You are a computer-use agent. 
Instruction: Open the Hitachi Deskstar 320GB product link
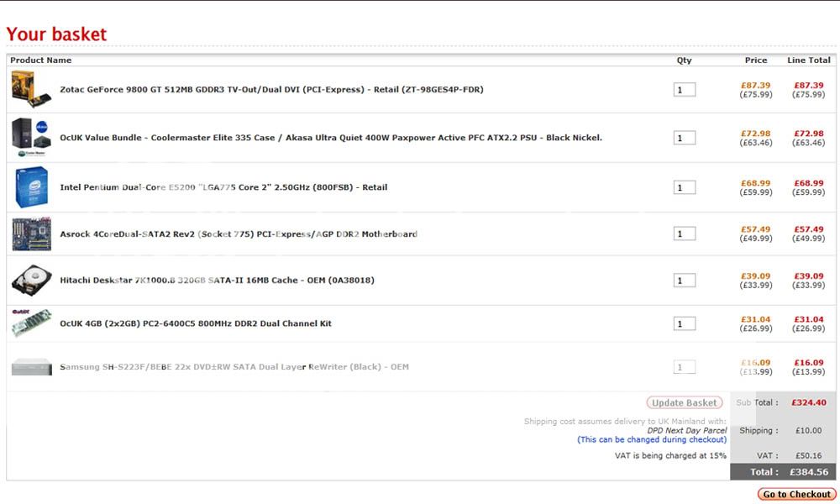[x=217, y=280]
